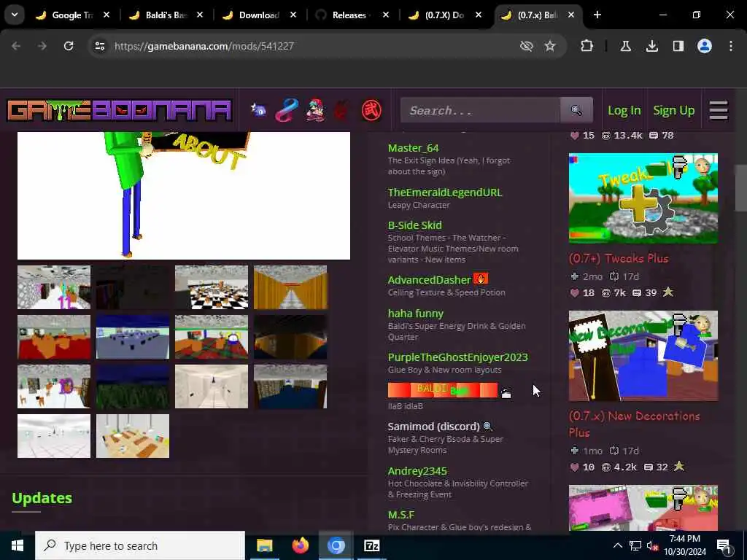Open the checkered floor cafeteria thumbnail
747x560 pixels.
pos(212,287)
